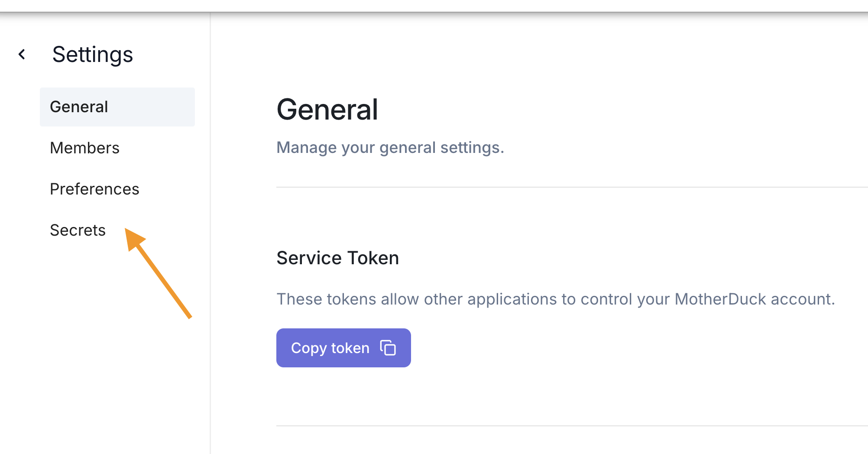Click the Service Token section heading
The image size is (868, 454).
(337, 258)
